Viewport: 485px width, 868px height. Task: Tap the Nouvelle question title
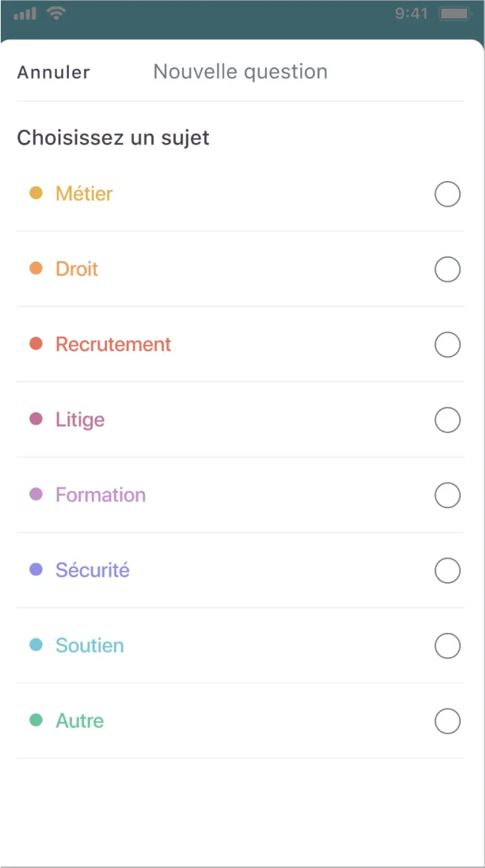tap(240, 71)
